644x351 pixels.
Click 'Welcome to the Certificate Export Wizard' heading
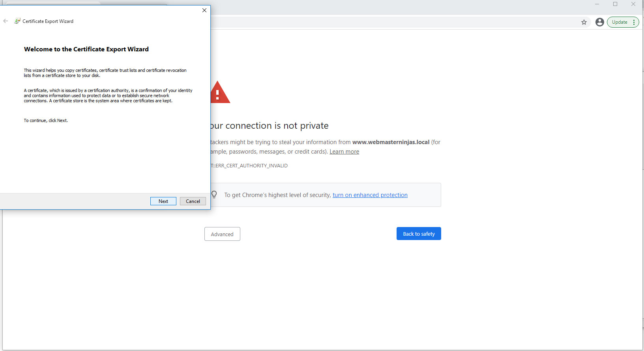[x=86, y=49]
